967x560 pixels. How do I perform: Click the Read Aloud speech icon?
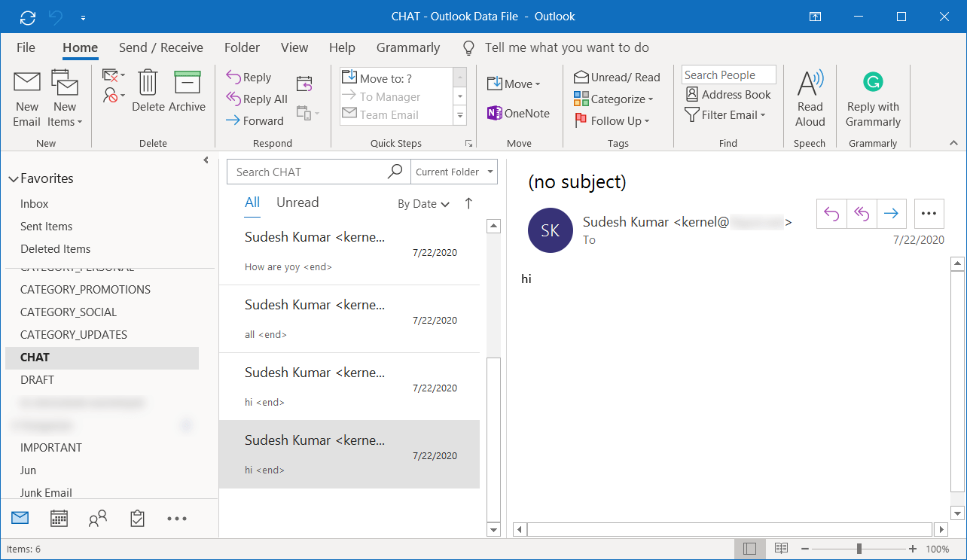coord(810,99)
